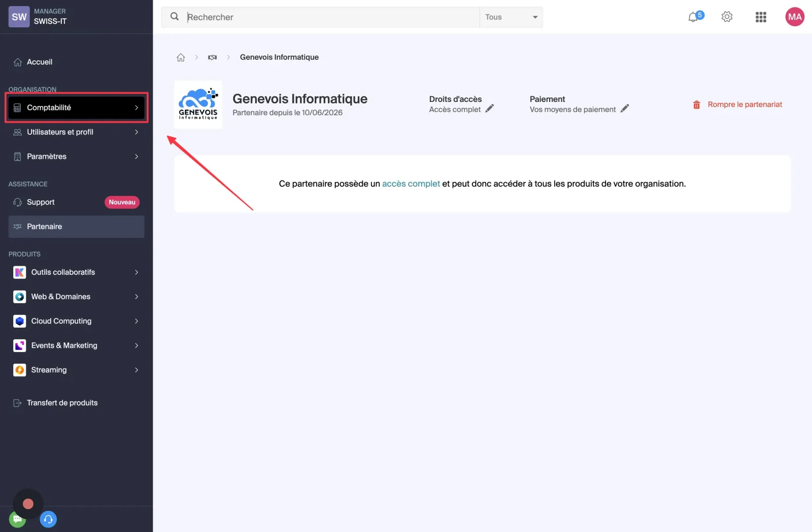Expand Outils collaboratifs chevron

(137, 272)
